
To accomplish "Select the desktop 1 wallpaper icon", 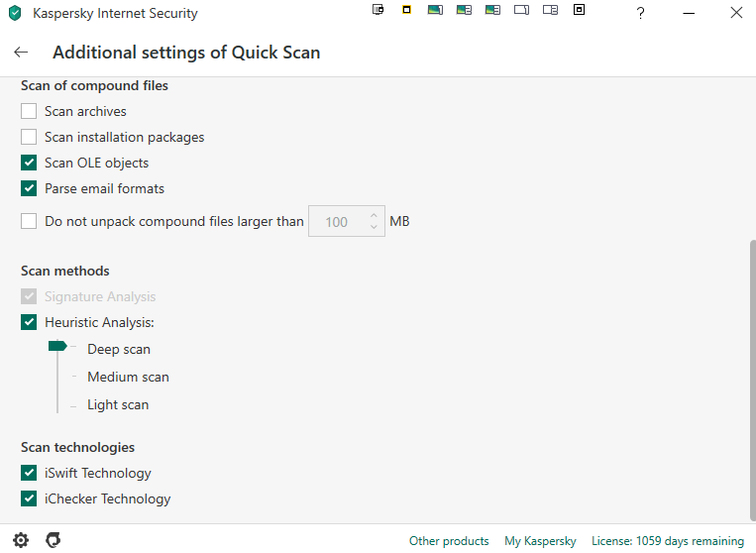I will (x=435, y=10).
